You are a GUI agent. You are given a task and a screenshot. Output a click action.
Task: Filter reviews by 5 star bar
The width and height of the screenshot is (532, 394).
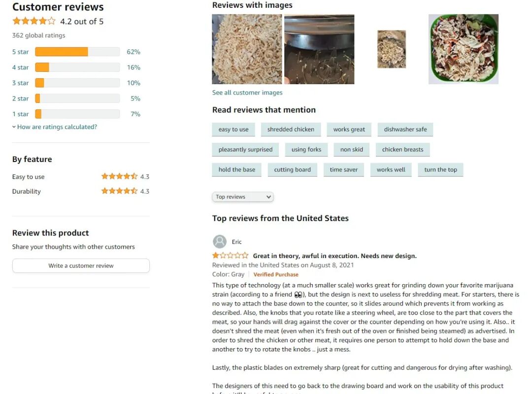(x=77, y=52)
